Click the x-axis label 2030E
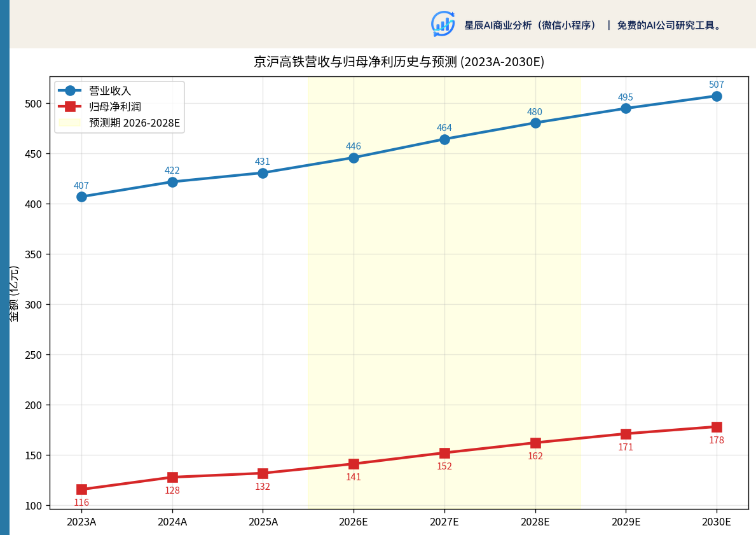This screenshot has height=535, width=756. pos(717,522)
